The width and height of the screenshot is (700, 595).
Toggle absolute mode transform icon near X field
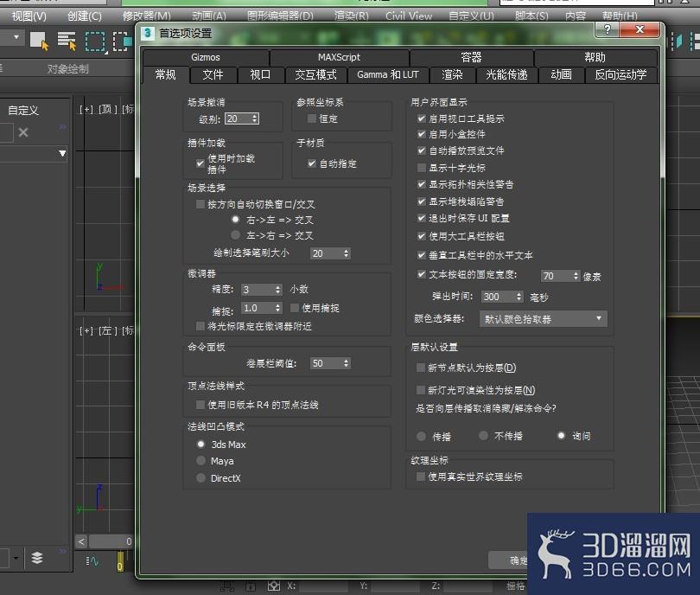coord(274,586)
